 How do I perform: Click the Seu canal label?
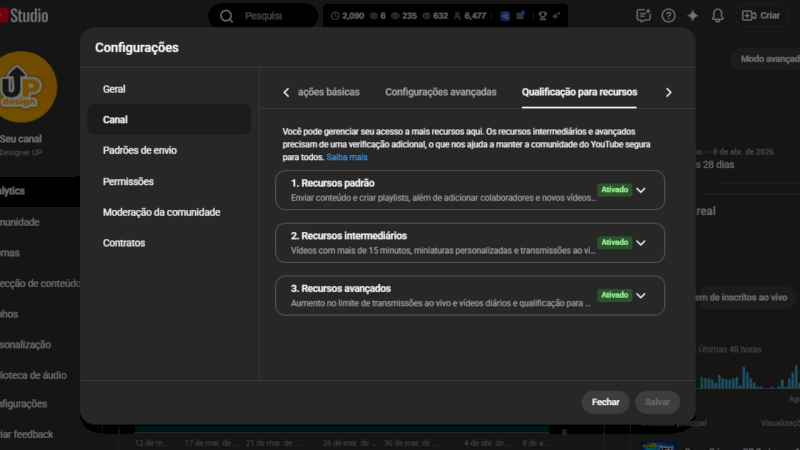click(x=21, y=139)
